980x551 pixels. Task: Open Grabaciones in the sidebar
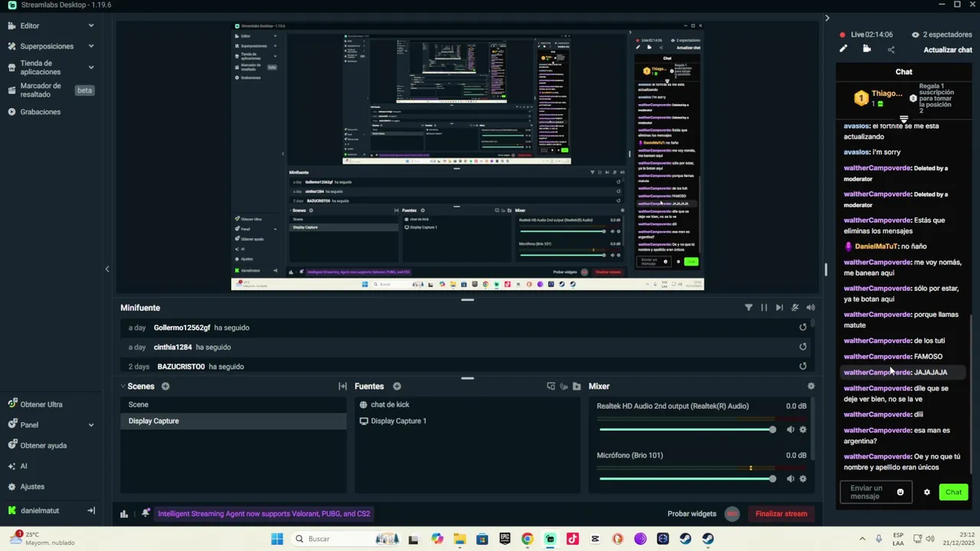coord(40,112)
